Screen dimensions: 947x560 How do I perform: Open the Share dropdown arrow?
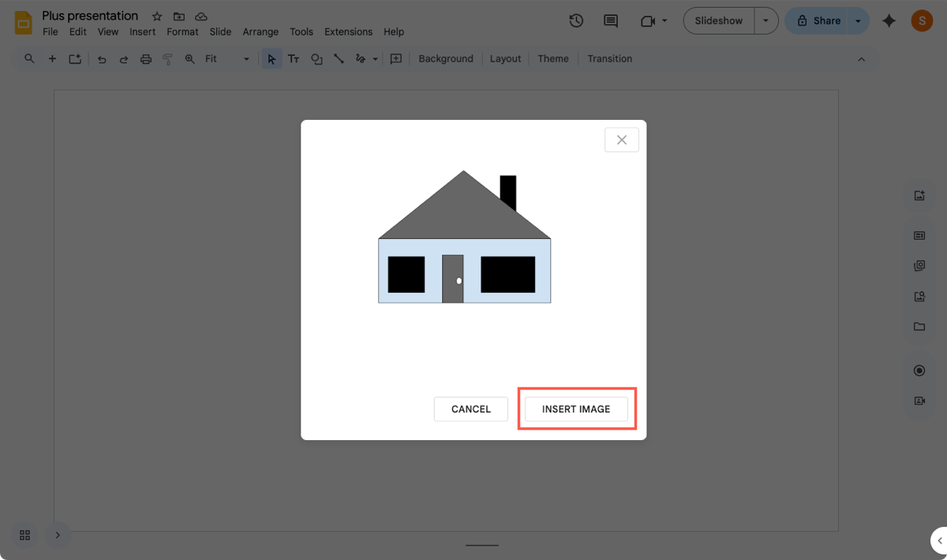pos(858,21)
